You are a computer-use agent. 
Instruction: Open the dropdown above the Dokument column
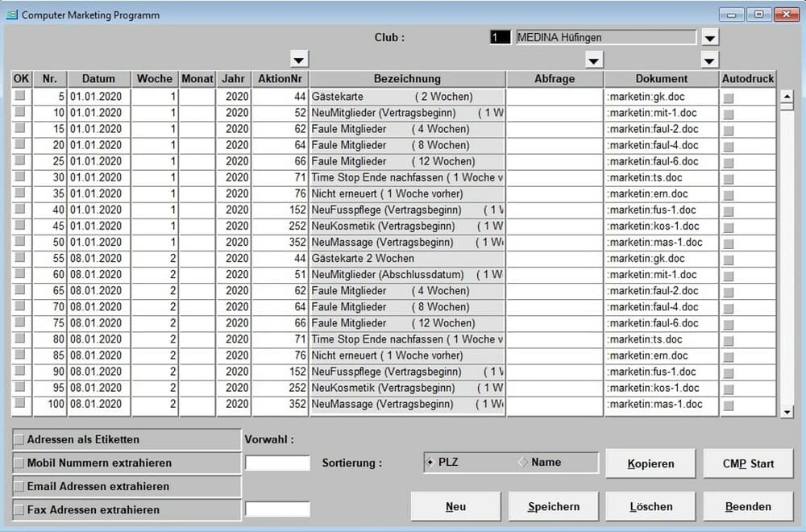click(709, 60)
